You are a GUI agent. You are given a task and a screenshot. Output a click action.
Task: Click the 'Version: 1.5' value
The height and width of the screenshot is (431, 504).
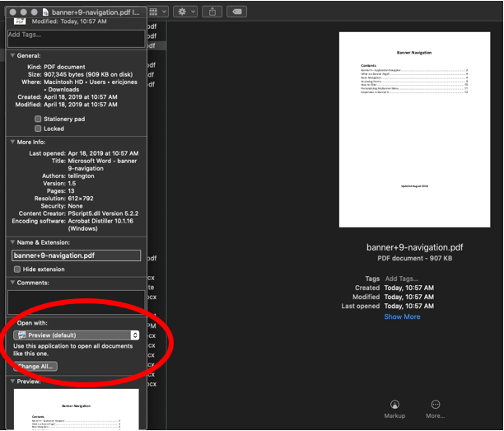(x=72, y=183)
